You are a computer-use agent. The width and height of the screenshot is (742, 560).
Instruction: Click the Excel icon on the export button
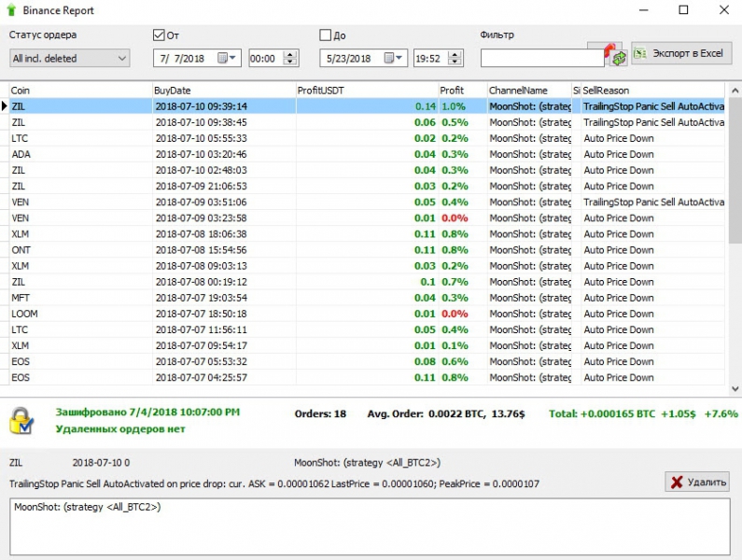tap(640, 53)
